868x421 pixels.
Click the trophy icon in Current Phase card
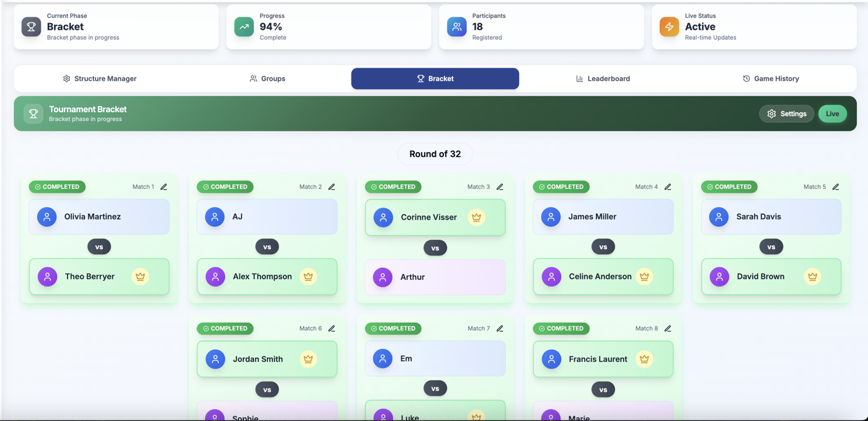click(31, 27)
